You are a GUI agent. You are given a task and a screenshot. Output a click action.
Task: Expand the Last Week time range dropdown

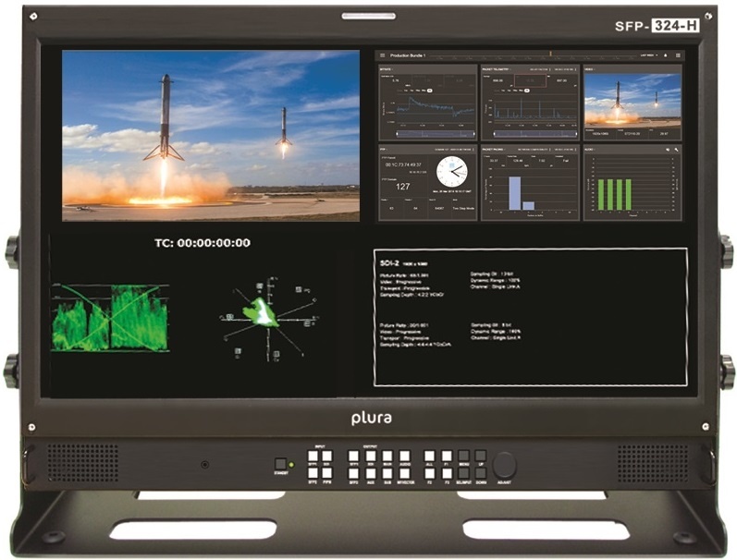pyautogui.click(x=648, y=55)
